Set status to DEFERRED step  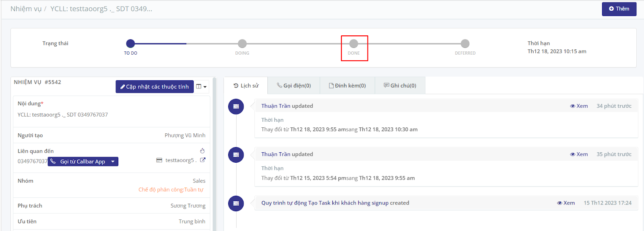pyautogui.click(x=465, y=43)
